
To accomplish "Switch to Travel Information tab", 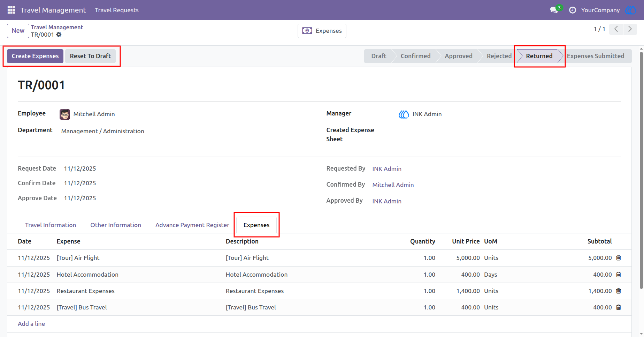I will pyautogui.click(x=51, y=225).
